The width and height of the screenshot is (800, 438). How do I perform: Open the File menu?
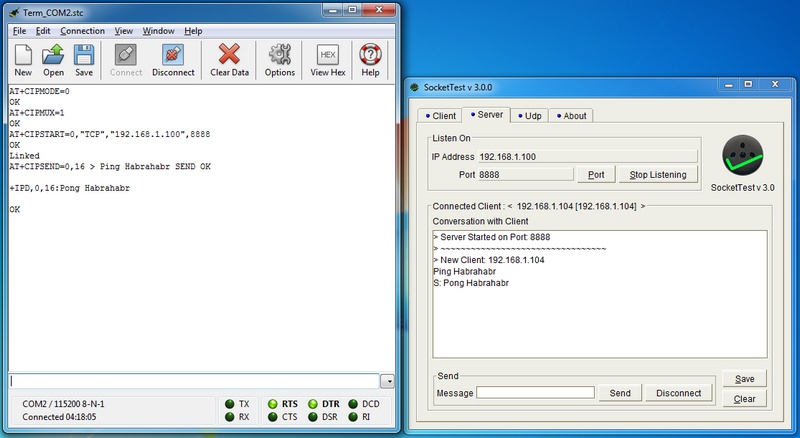point(19,31)
